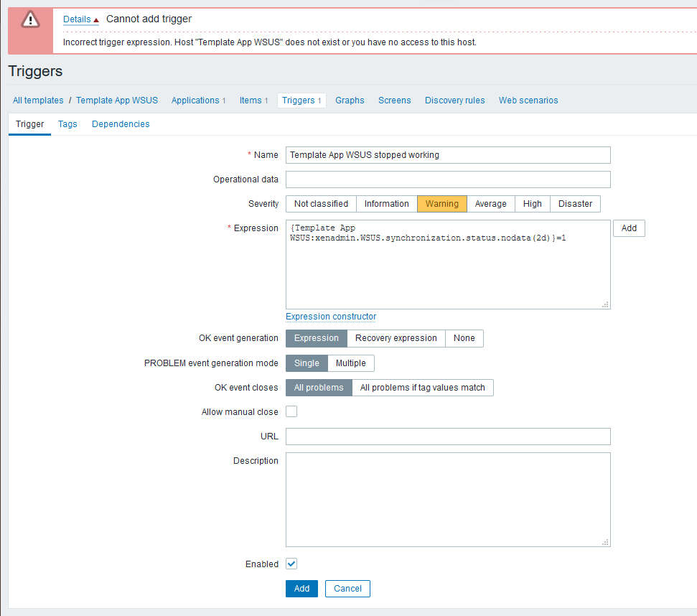Grab the Description text area resize handle
Viewport: 697px width, 616px height.
pos(605,542)
